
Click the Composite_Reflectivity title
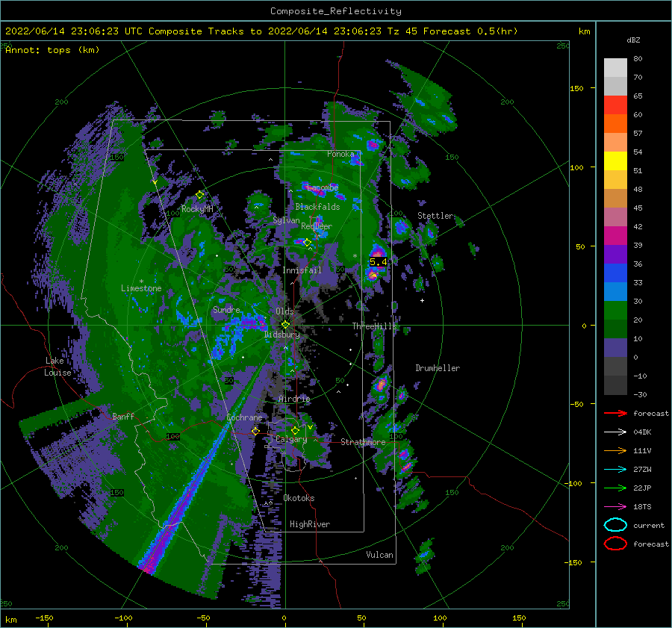(336, 11)
